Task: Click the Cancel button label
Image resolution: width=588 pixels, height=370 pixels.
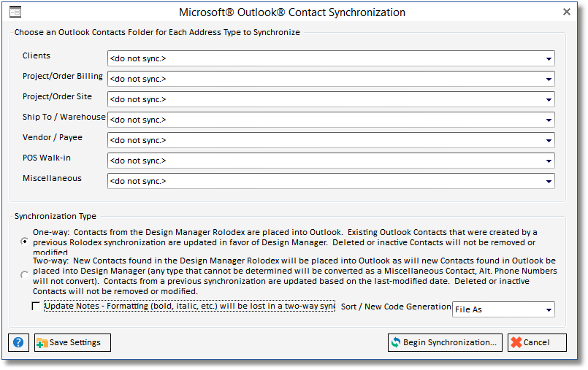Action: click(x=537, y=343)
